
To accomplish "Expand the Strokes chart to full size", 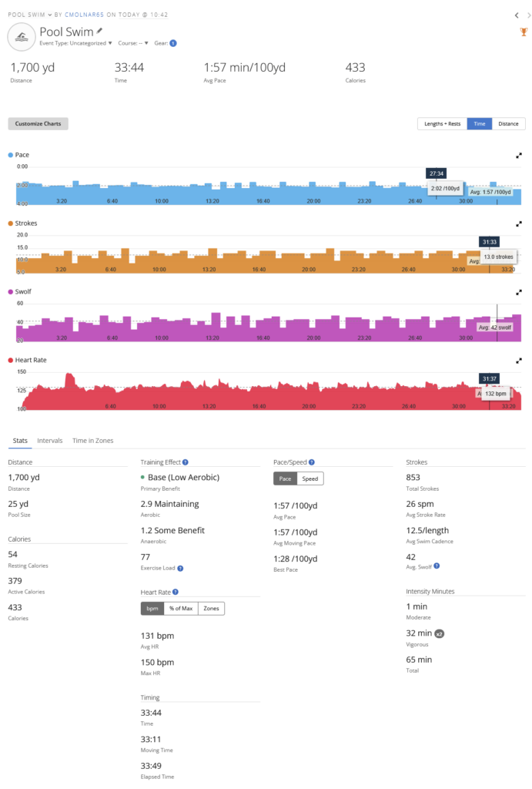I will pos(519,223).
